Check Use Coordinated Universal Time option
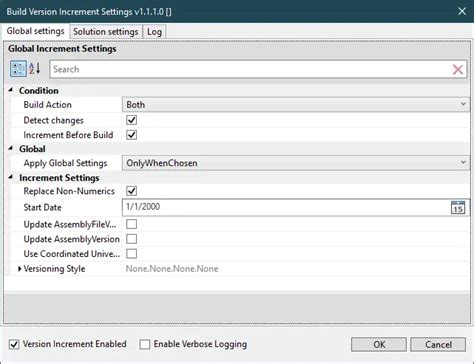Screen dimensions: 474x364 tap(132, 254)
